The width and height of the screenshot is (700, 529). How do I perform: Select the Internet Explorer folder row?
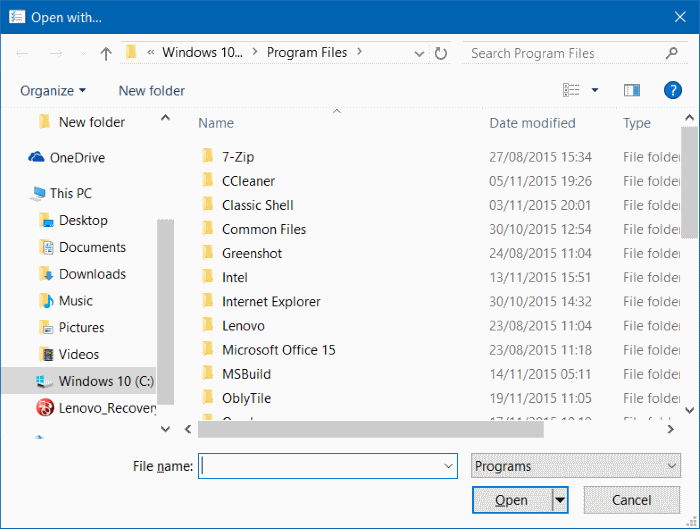439,301
